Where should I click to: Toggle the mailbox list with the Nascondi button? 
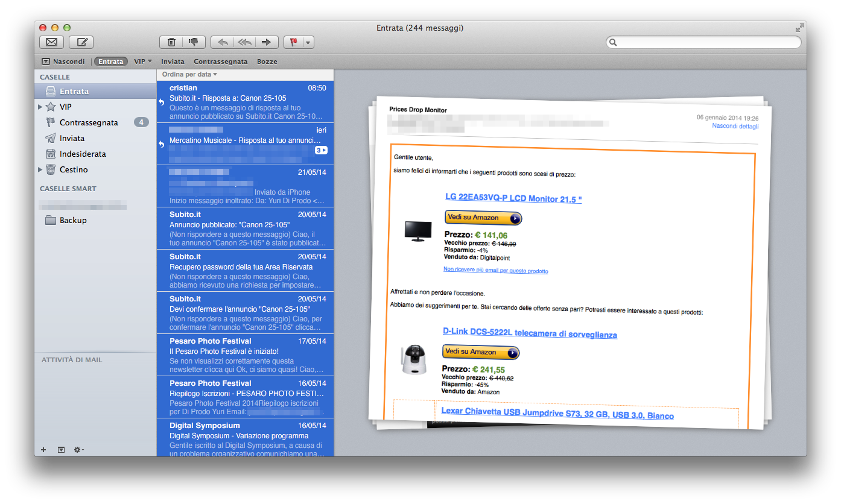(x=63, y=61)
